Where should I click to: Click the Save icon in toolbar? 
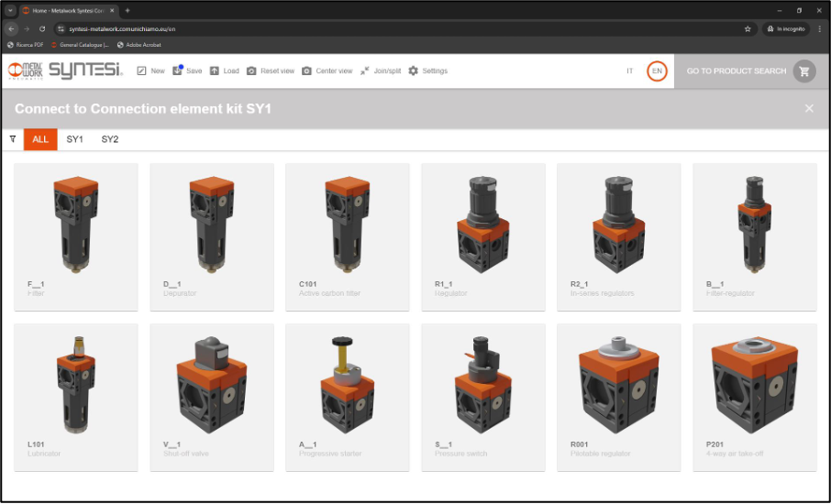click(x=178, y=71)
